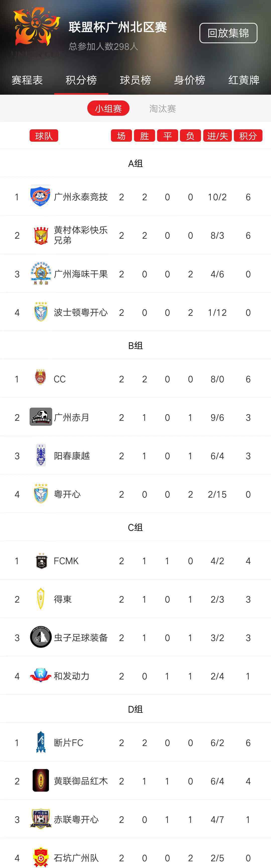Tap the 积分 column header
271x868 pixels.
pyautogui.click(x=248, y=136)
